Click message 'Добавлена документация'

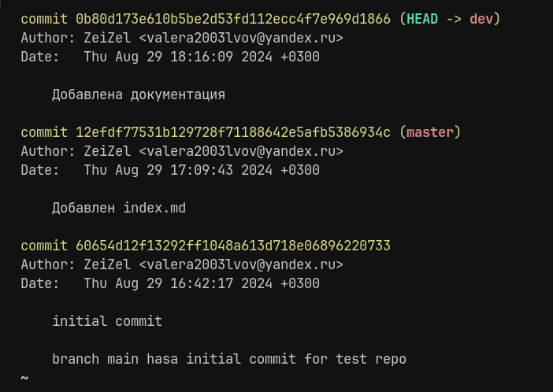click(139, 94)
